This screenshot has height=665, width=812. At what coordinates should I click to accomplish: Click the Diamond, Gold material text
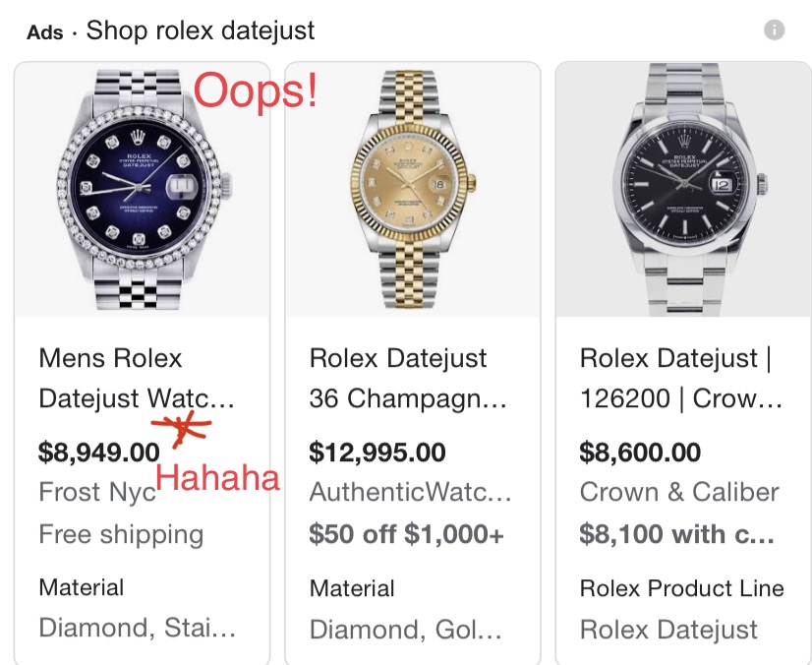tap(405, 630)
